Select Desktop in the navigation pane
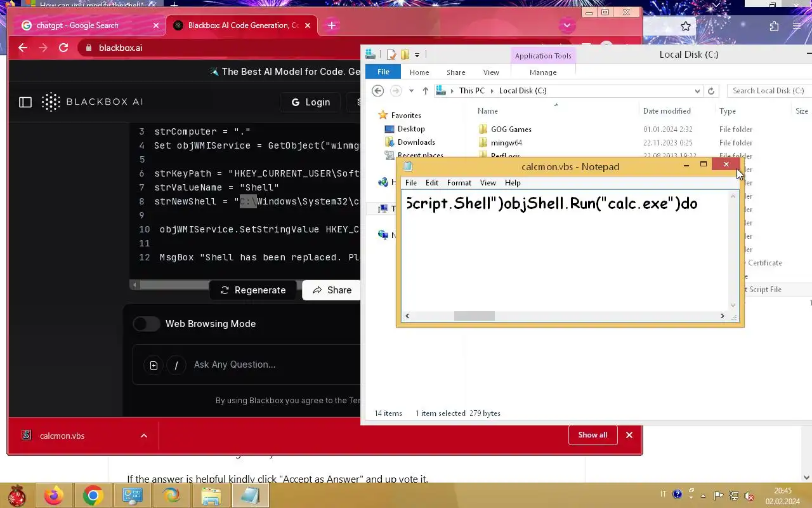The width and height of the screenshot is (812, 508). pos(411,129)
